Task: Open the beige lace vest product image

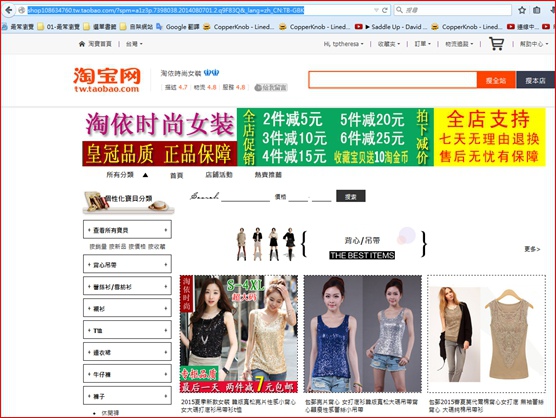Action: coord(486,334)
